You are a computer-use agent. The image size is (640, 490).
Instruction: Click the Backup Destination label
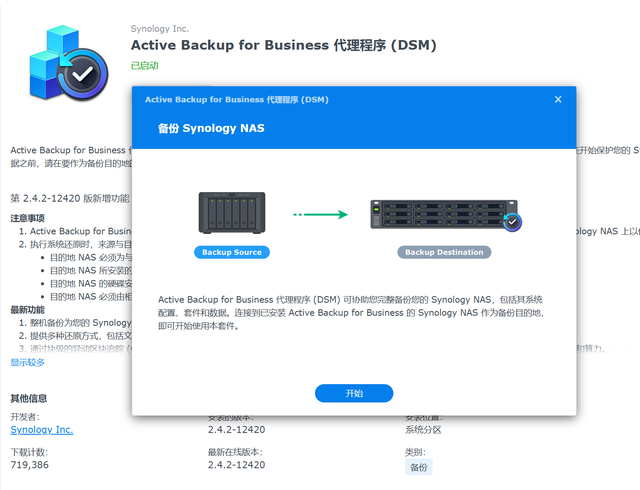point(444,252)
